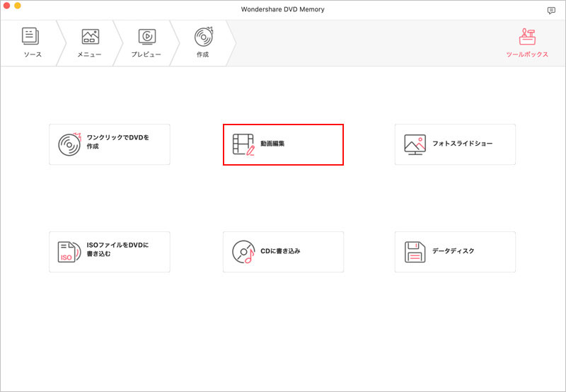Image resolution: width=566 pixels, height=392 pixels.
Task: Open the メニュー step icon
Action: click(91, 37)
